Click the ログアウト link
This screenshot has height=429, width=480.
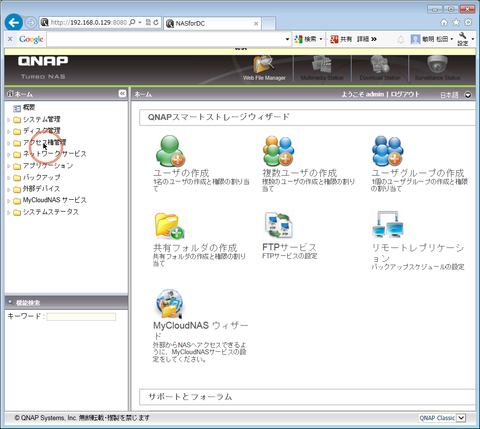click(x=405, y=94)
